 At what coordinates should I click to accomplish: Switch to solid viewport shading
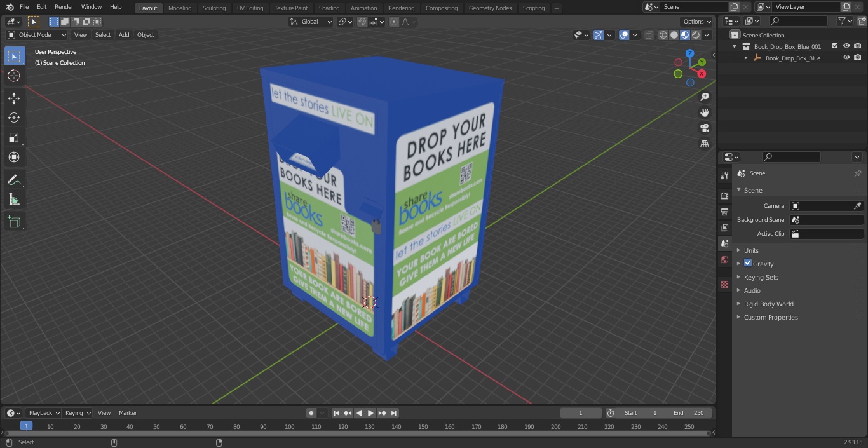click(x=674, y=35)
